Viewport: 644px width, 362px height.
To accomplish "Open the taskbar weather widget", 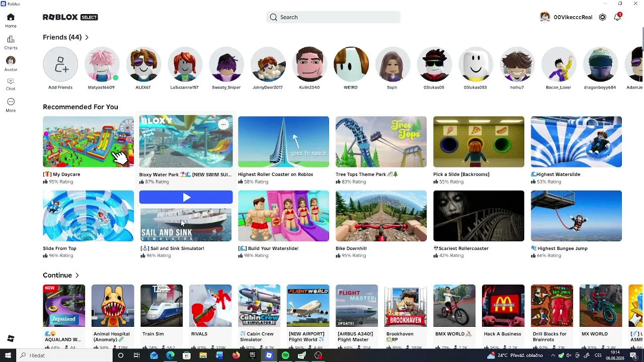I will tap(515, 355).
